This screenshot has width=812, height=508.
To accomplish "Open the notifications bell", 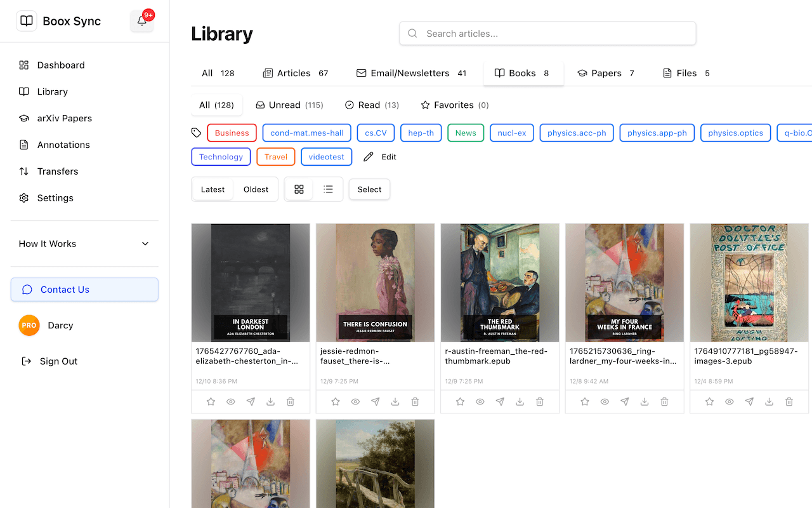I will (x=141, y=20).
